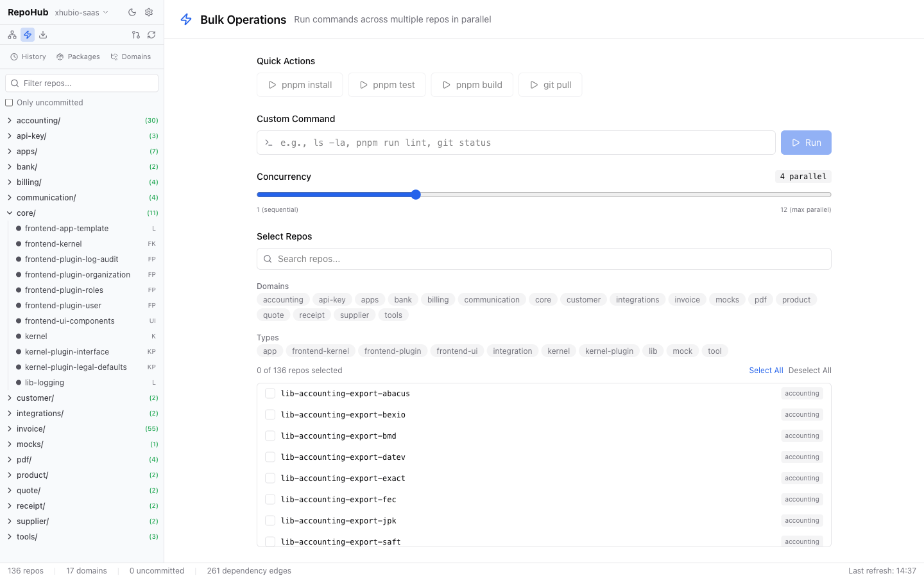The width and height of the screenshot is (924, 578).
Task: Open the Domains tab
Action: (x=131, y=57)
